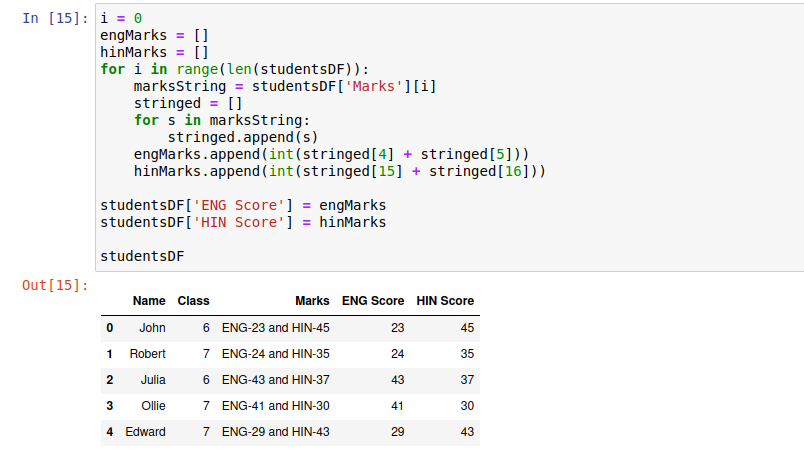804x454 pixels.
Task: Click the Class column header
Action: (x=193, y=301)
